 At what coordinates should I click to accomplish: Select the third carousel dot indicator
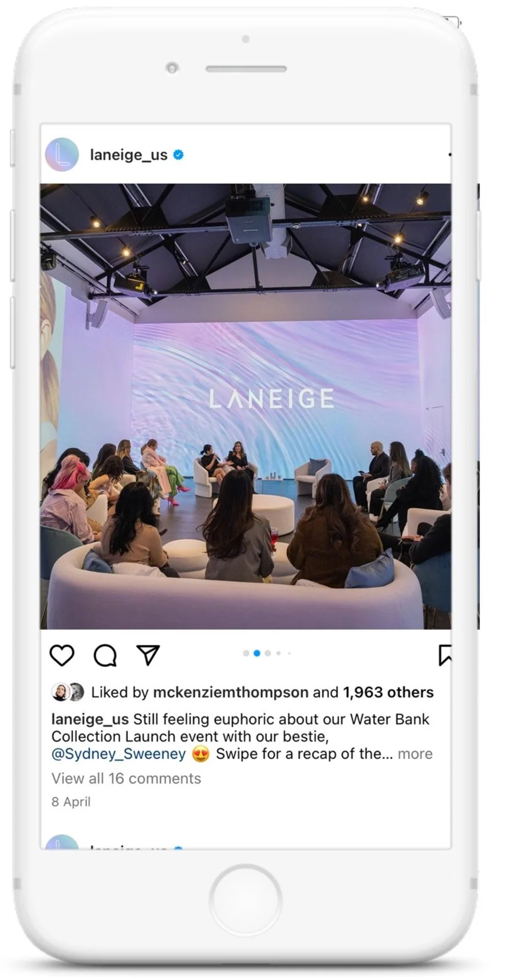point(268,653)
